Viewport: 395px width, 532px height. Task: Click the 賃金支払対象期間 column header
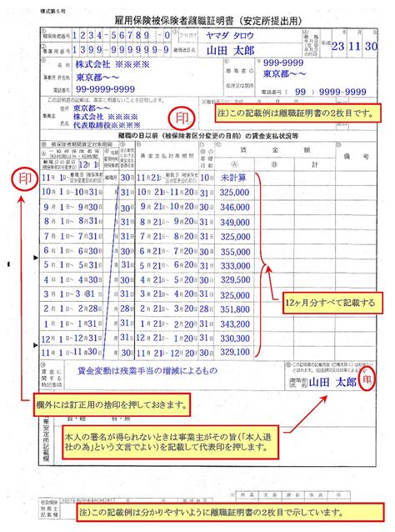pos(167,155)
